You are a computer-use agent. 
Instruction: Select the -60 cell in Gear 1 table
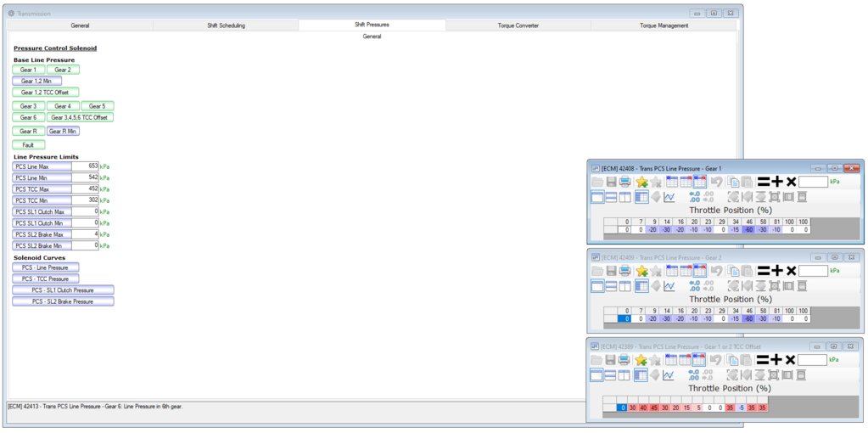pos(748,230)
